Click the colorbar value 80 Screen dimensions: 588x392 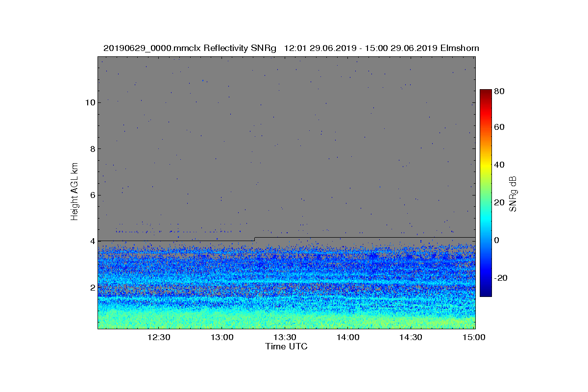click(500, 91)
